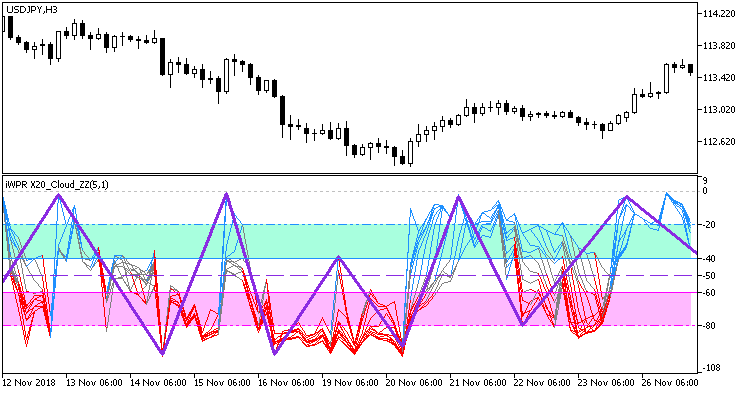The width and height of the screenshot is (750, 394).
Task: Click the pink oversold cloud band
Action: (x=347, y=309)
